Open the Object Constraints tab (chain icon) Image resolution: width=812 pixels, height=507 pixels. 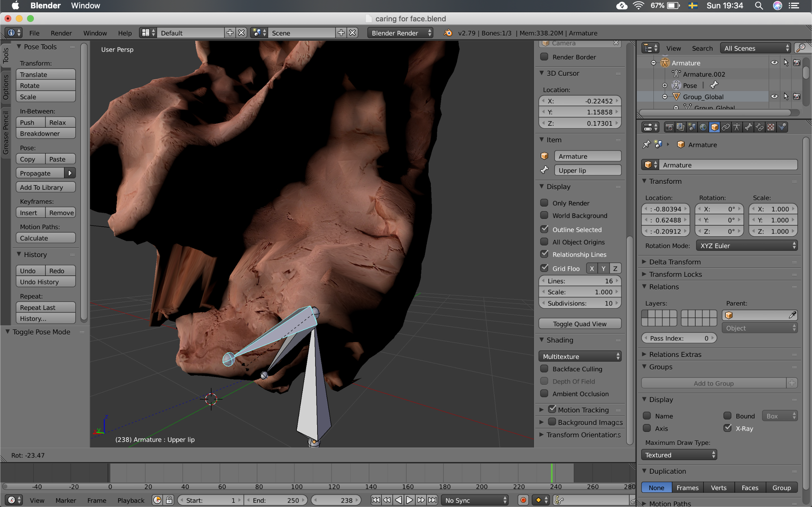(725, 127)
